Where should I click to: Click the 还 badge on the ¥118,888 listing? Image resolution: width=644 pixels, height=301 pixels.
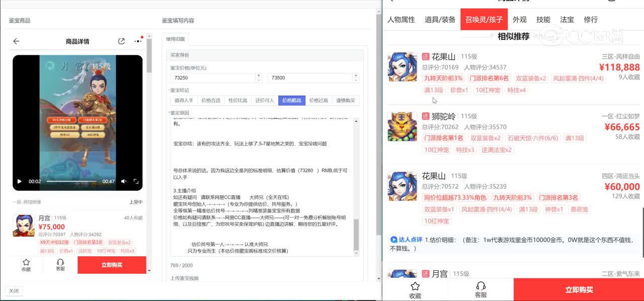(426, 57)
